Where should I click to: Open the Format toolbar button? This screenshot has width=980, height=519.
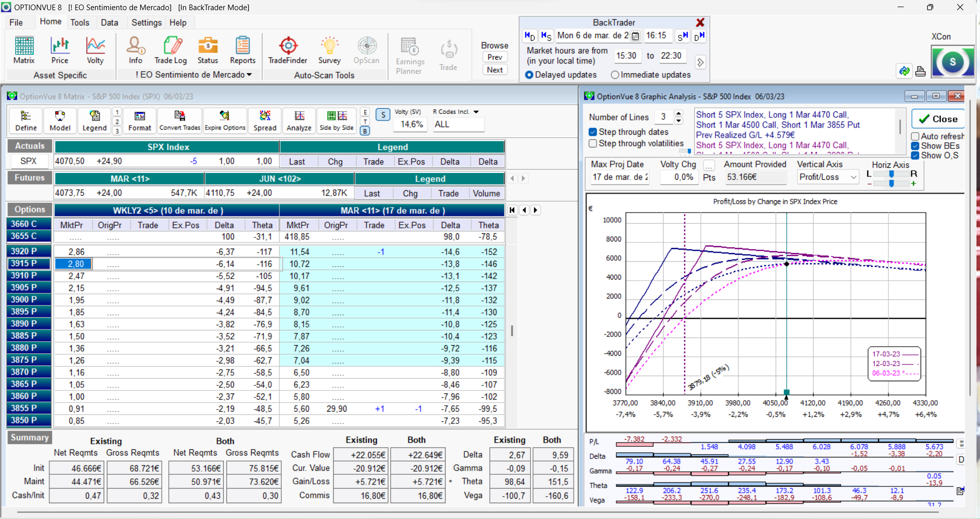coord(140,121)
